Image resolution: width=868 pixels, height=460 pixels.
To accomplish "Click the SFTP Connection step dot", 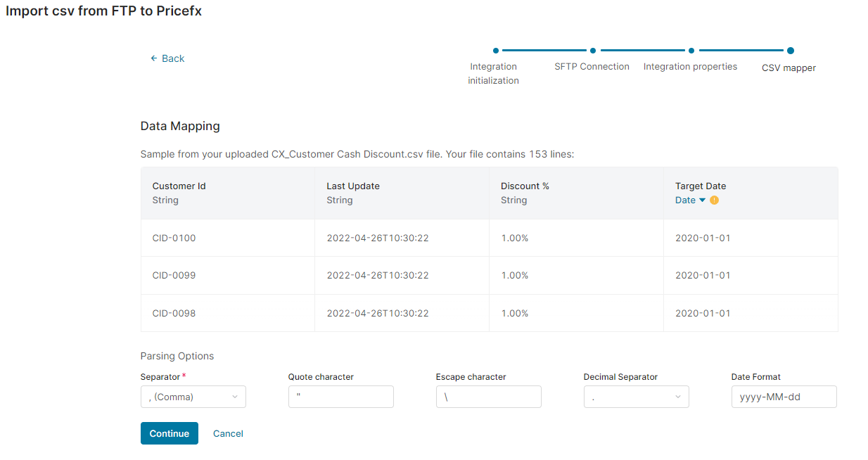I will click(593, 51).
